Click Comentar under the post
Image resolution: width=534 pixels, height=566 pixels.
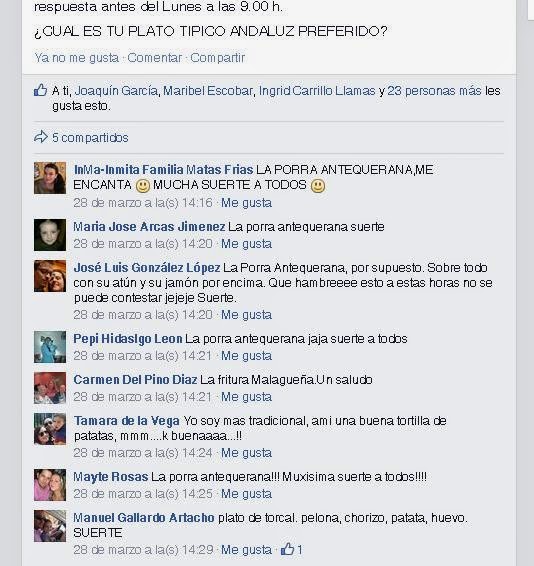(x=155, y=58)
